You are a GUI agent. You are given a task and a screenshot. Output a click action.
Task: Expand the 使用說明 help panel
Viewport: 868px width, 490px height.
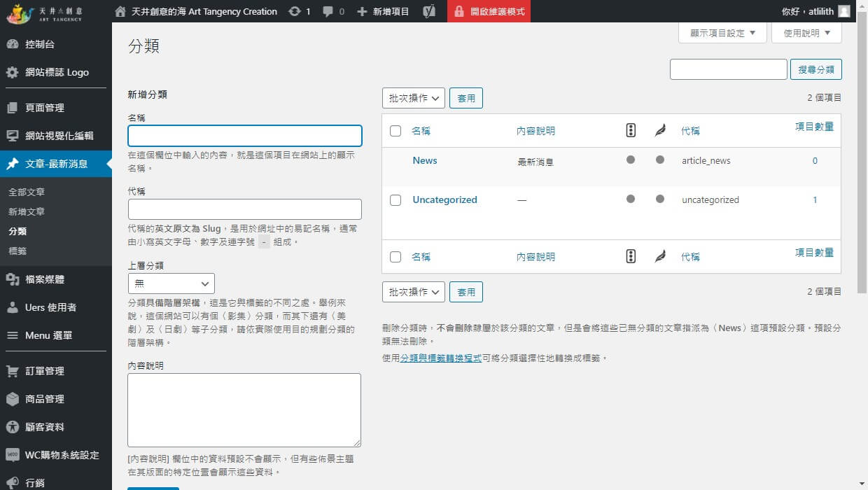[806, 33]
